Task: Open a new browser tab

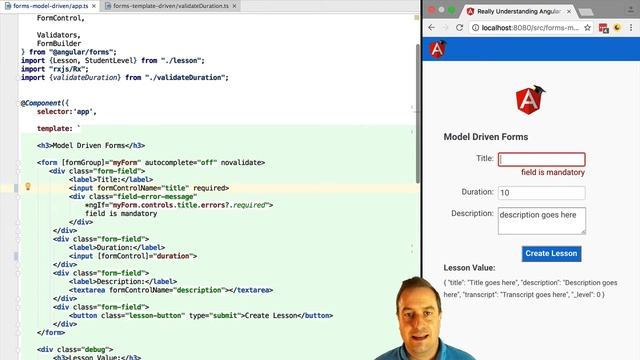Action: [x=586, y=12]
